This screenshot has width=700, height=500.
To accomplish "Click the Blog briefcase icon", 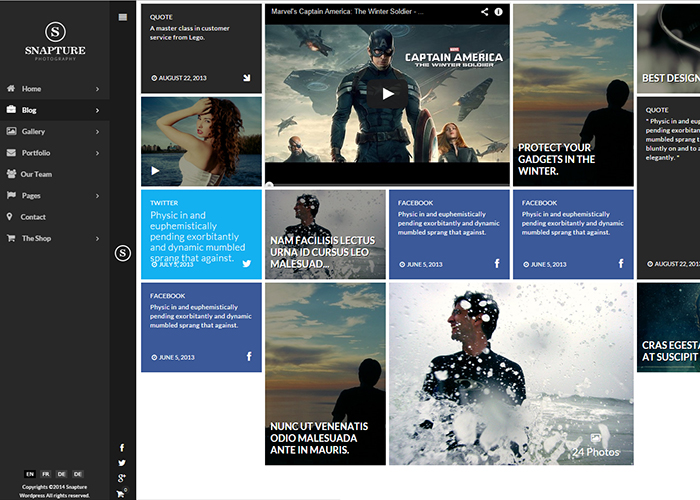I will (11, 110).
